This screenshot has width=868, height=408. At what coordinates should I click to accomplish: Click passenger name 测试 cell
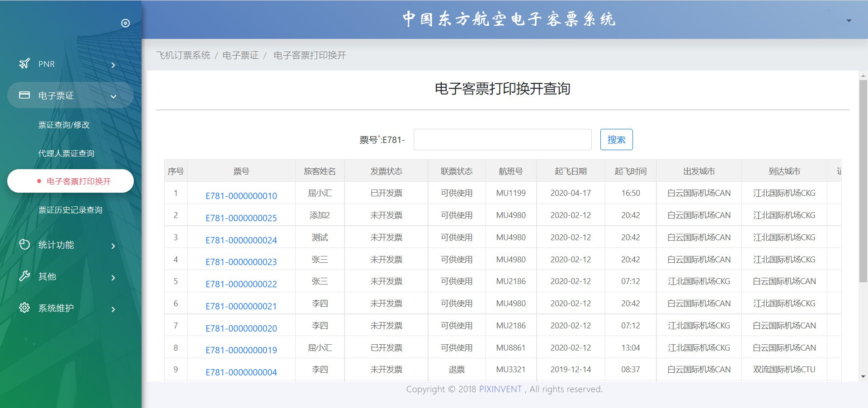pos(320,237)
